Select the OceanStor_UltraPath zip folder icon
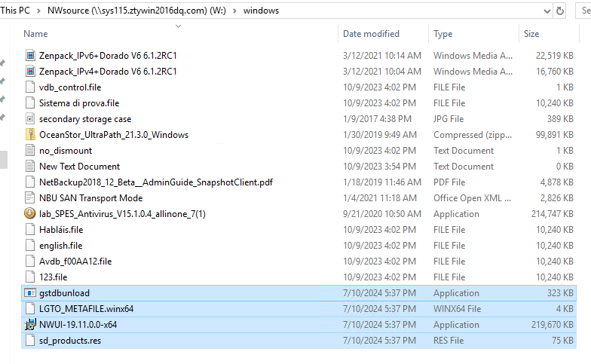 (30, 135)
